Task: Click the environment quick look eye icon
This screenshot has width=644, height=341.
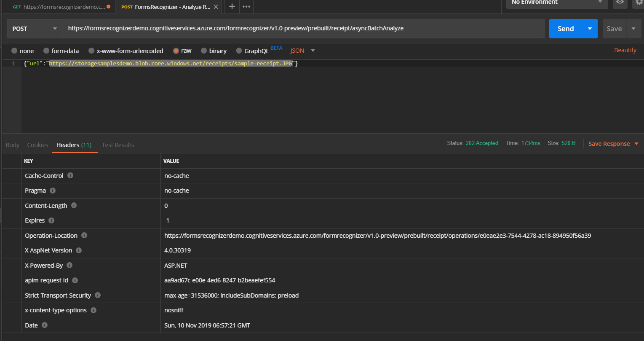Action: click(620, 3)
